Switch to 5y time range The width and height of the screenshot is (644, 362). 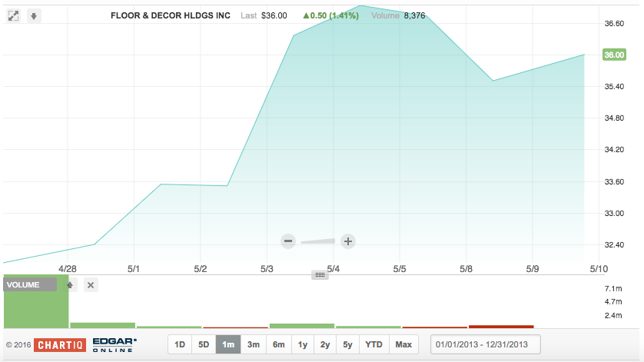click(x=347, y=344)
